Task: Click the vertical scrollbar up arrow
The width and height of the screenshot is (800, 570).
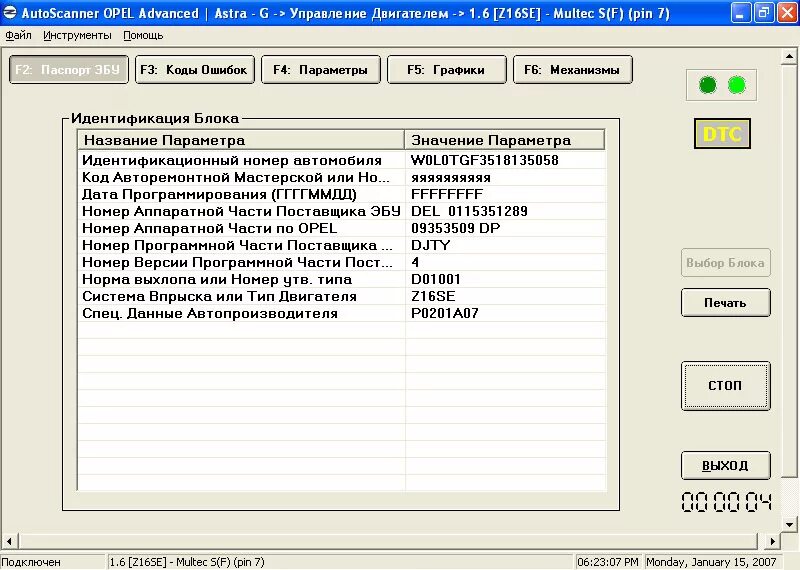Action: [x=789, y=56]
